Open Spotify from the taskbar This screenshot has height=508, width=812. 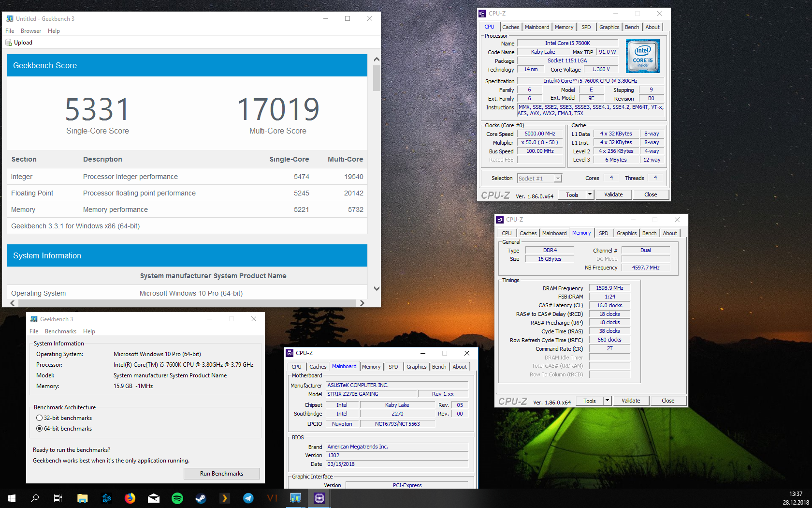pyautogui.click(x=177, y=498)
